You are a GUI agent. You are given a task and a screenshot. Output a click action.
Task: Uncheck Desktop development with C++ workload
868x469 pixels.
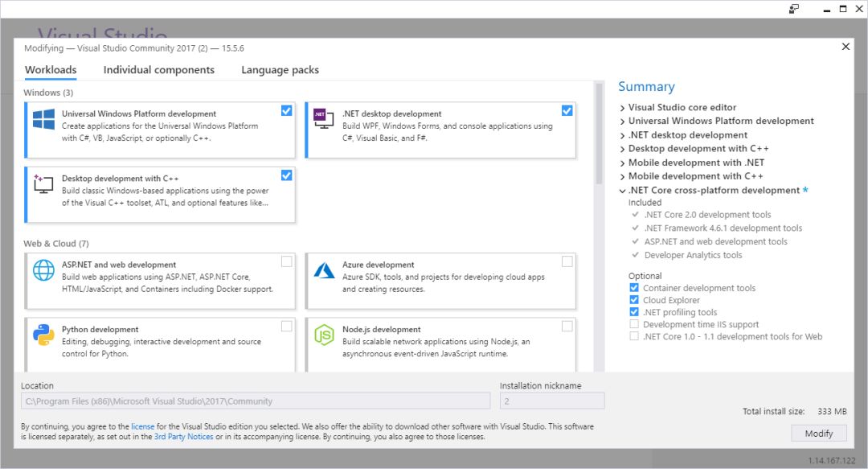pyautogui.click(x=286, y=175)
